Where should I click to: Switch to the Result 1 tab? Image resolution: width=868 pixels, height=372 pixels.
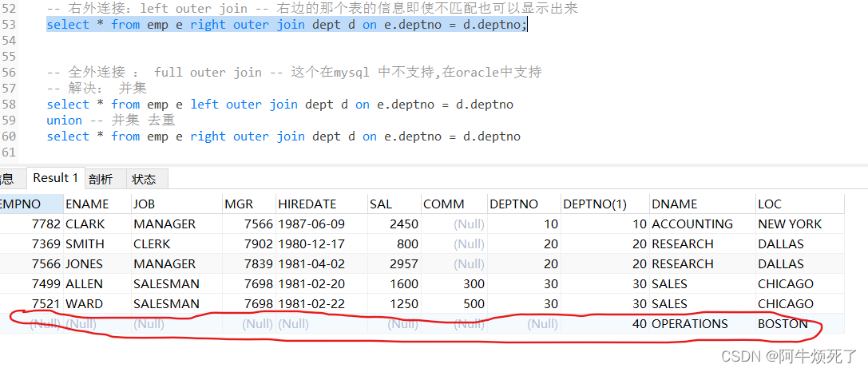[55, 178]
